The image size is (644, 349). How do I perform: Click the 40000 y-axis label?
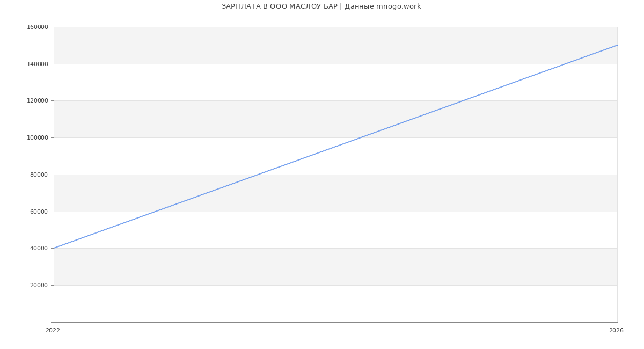pyautogui.click(x=39, y=249)
